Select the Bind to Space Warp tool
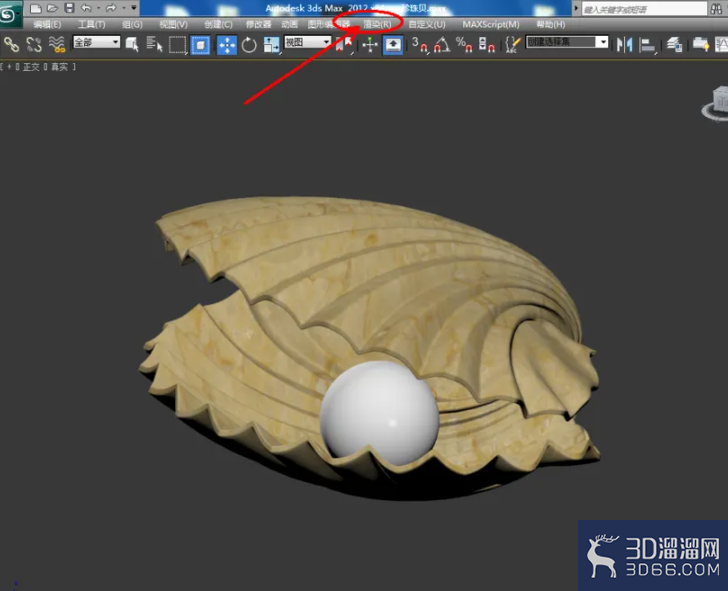This screenshot has width=728, height=591. pos(57,45)
